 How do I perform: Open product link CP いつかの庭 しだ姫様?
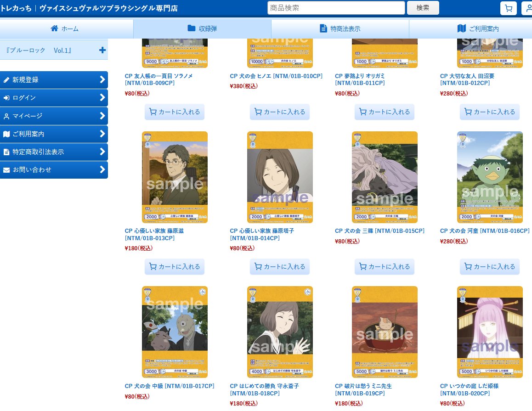coord(469,389)
